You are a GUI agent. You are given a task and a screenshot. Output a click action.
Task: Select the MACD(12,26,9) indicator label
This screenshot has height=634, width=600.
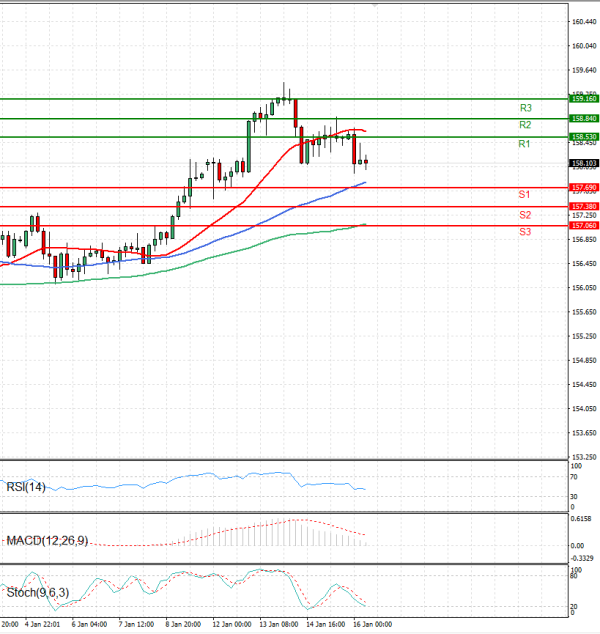pyautogui.click(x=46, y=541)
